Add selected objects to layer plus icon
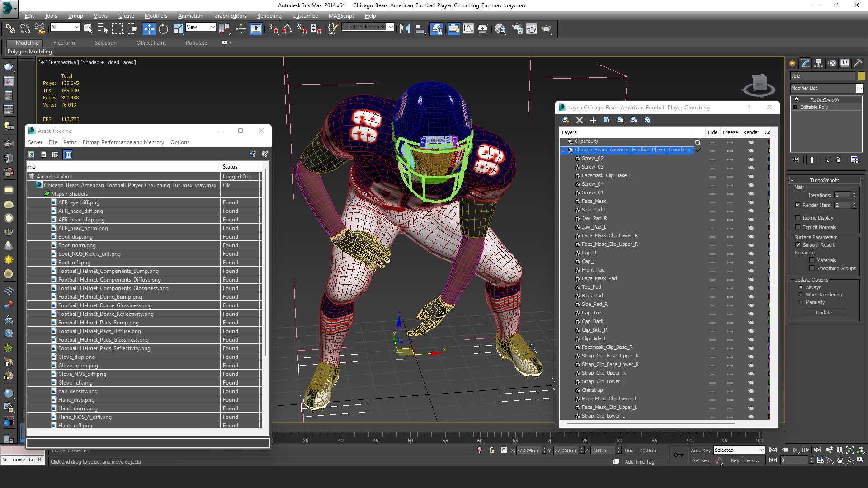 tap(593, 120)
